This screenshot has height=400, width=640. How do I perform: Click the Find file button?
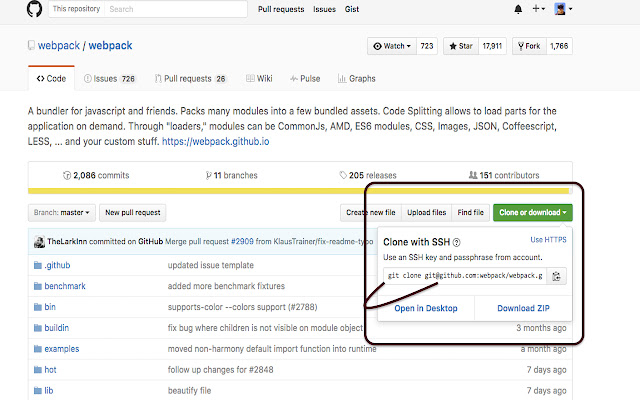pyautogui.click(x=471, y=213)
